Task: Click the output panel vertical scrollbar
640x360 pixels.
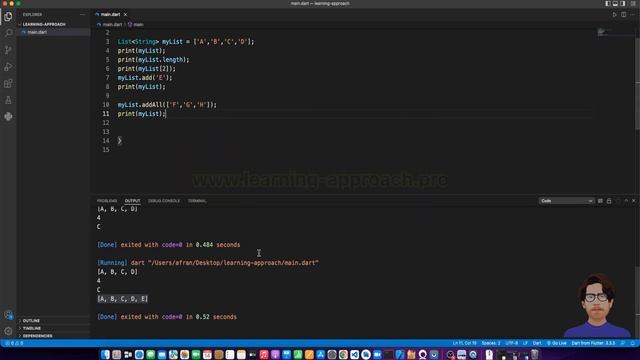Action: tap(637, 290)
